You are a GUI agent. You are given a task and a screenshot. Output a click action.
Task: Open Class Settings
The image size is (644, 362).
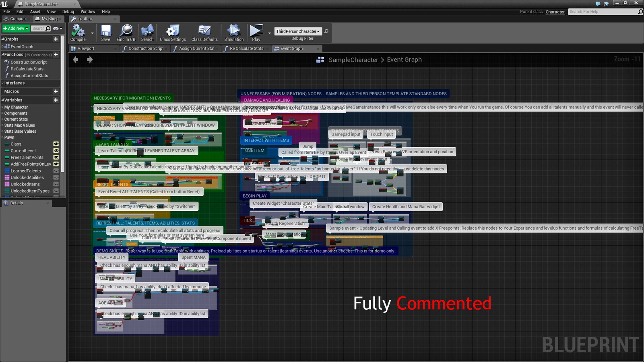[x=172, y=32]
